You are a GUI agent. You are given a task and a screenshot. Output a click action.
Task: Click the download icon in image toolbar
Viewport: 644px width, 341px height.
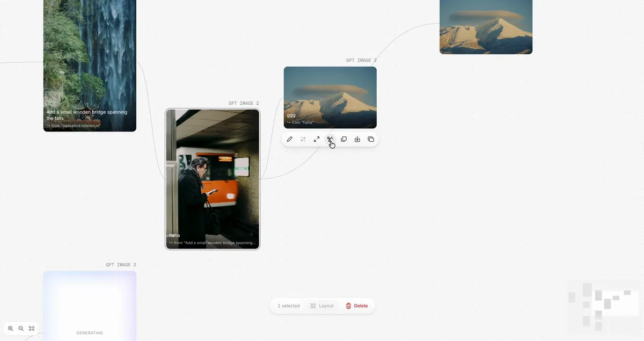tap(357, 139)
